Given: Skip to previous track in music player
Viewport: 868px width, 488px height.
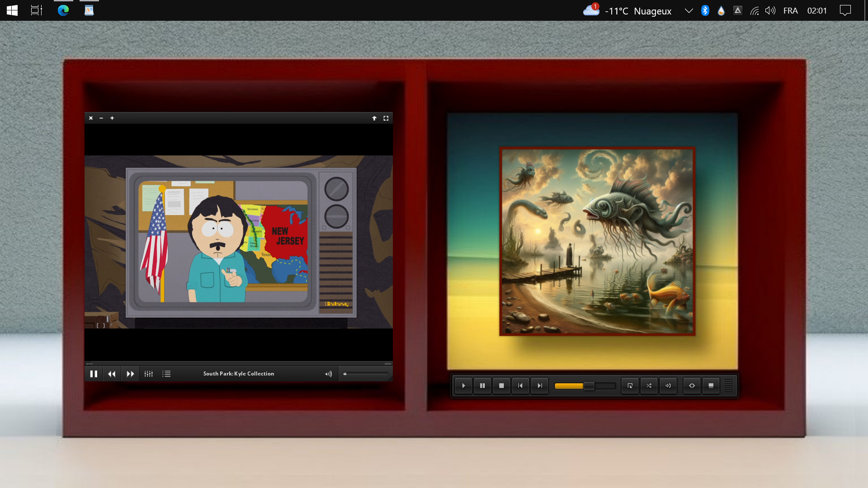Looking at the screenshot, I should tap(520, 385).
